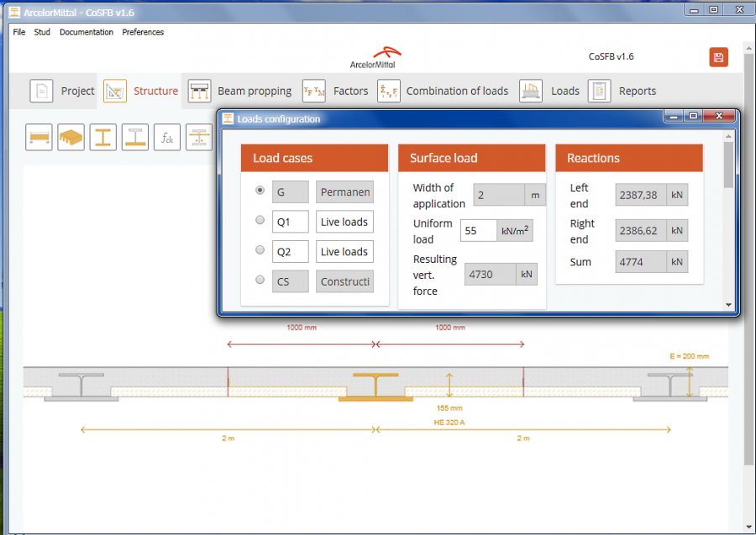Click the main window scrollbar up arrow
This screenshot has width=756, height=535.
point(748,48)
